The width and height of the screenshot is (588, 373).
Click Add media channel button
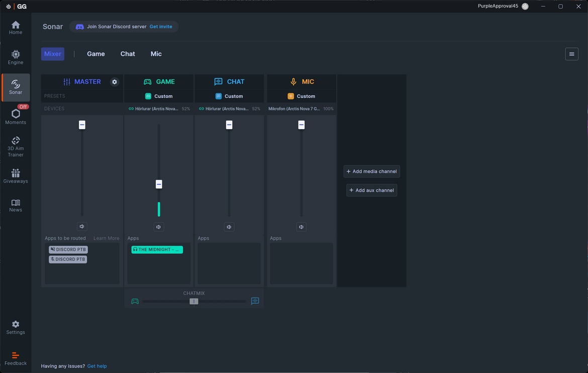pyautogui.click(x=371, y=171)
